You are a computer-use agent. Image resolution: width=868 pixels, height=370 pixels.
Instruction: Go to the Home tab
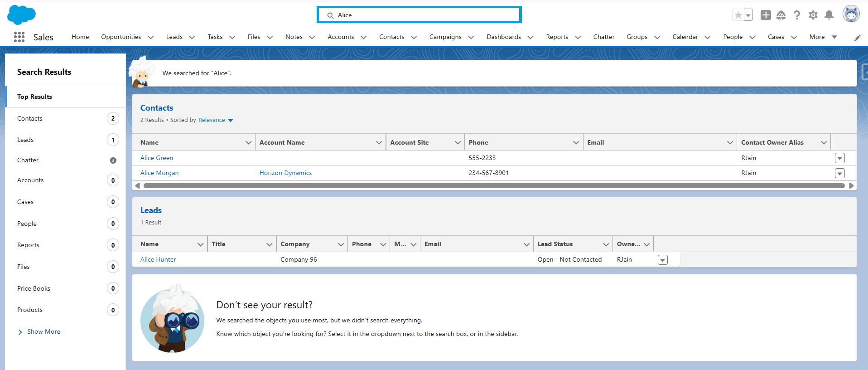point(80,37)
